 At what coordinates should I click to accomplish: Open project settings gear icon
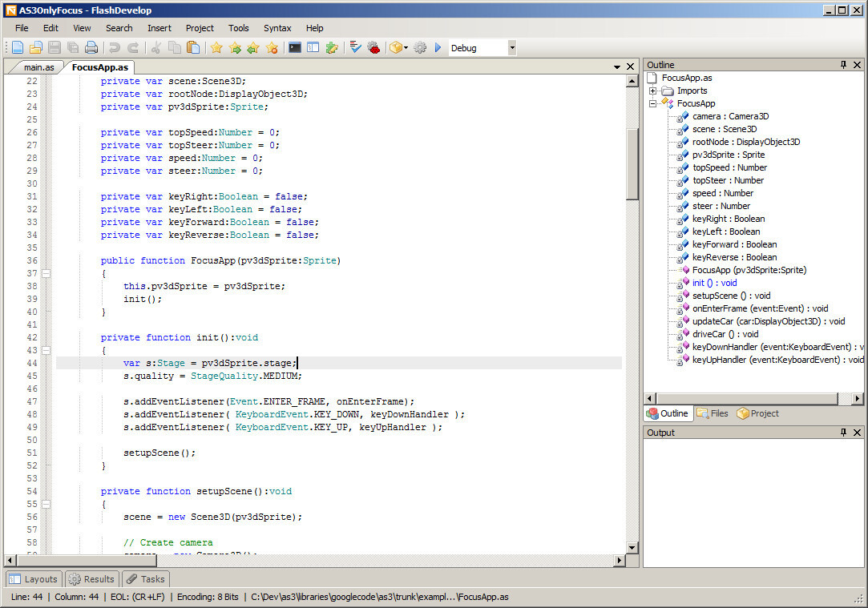[x=420, y=48]
